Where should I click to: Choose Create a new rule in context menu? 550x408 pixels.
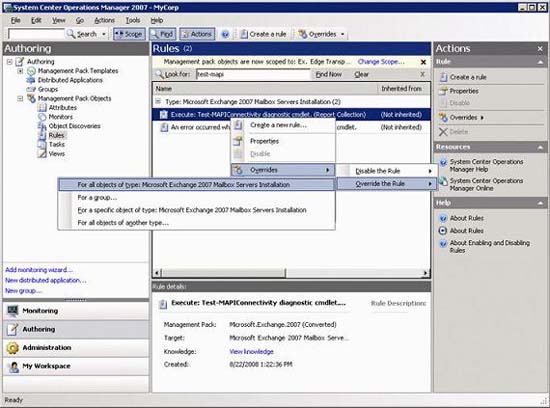[x=283, y=125]
